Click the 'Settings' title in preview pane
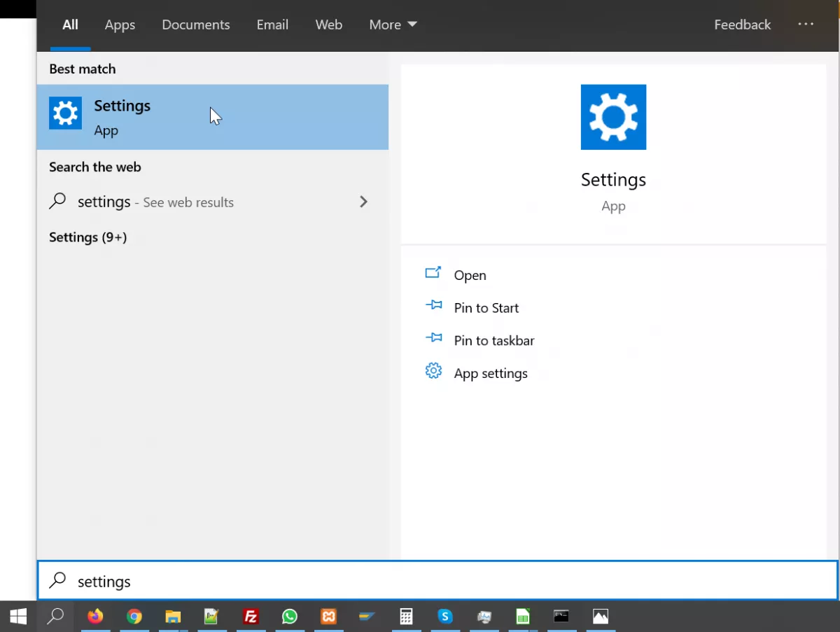 (613, 180)
